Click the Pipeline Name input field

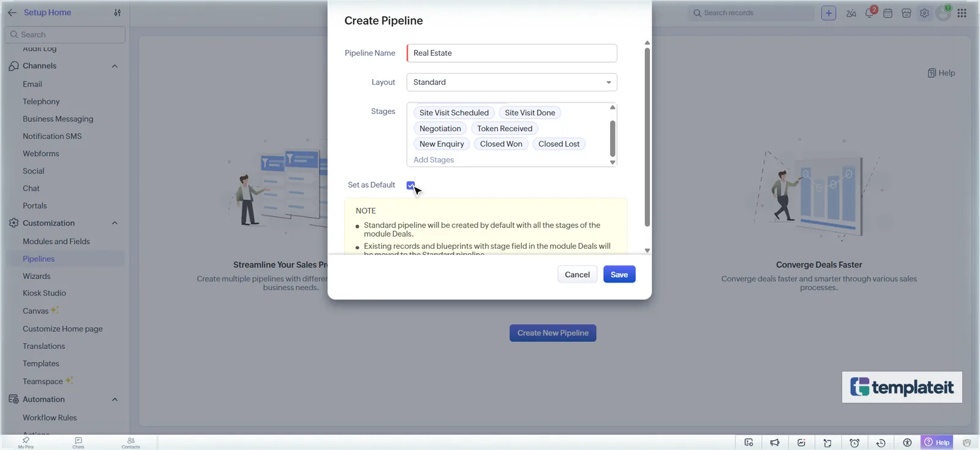511,53
